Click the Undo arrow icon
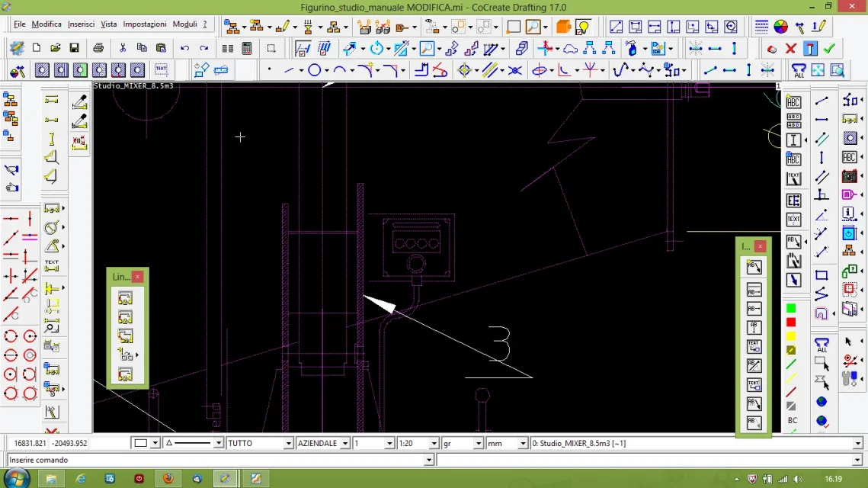The width and height of the screenshot is (868, 488). tap(184, 48)
